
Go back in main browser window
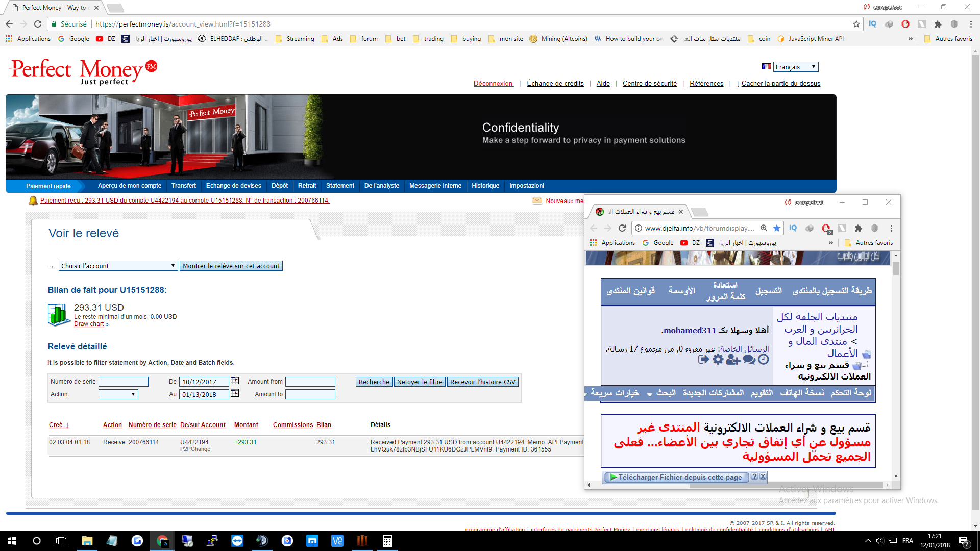tap(9, 24)
